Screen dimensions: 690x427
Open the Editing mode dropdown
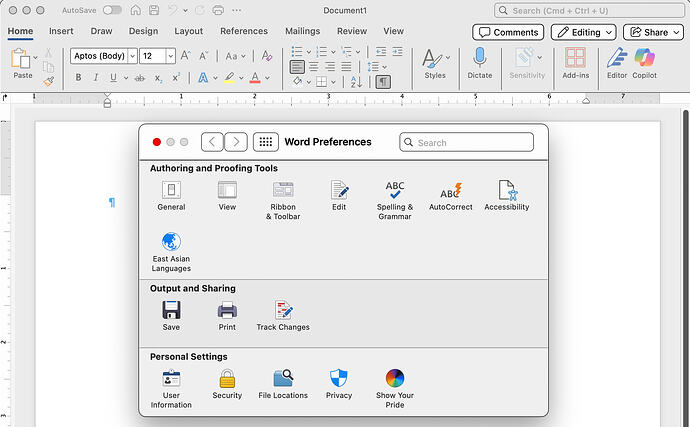click(583, 32)
